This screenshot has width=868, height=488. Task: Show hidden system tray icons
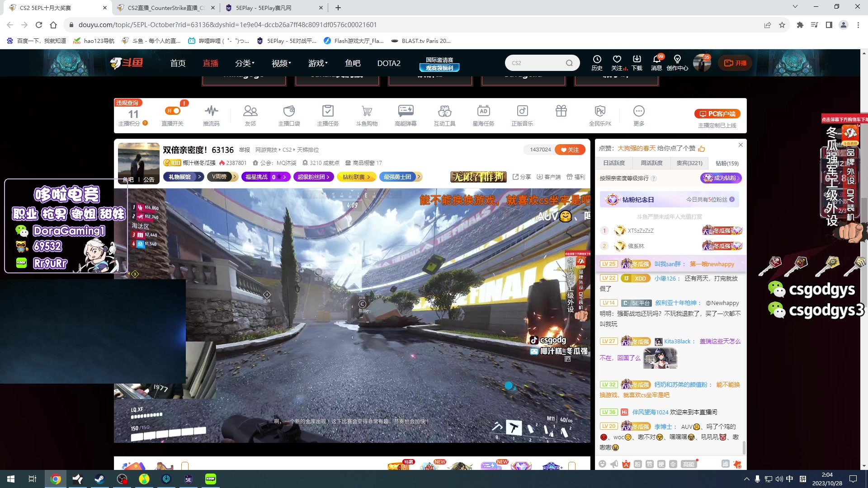(746, 479)
